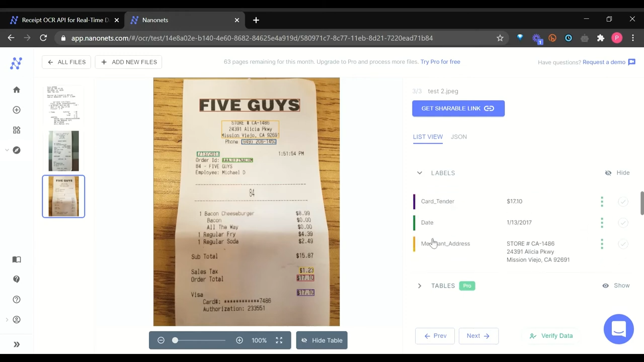Image resolution: width=644 pixels, height=362 pixels.
Task: Go to next file with Next
Action: click(x=478, y=336)
